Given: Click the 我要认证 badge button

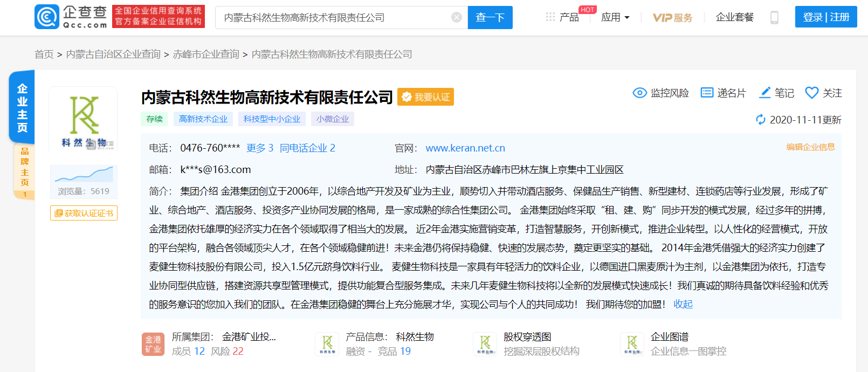Looking at the screenshot, I should pos(425,97).
